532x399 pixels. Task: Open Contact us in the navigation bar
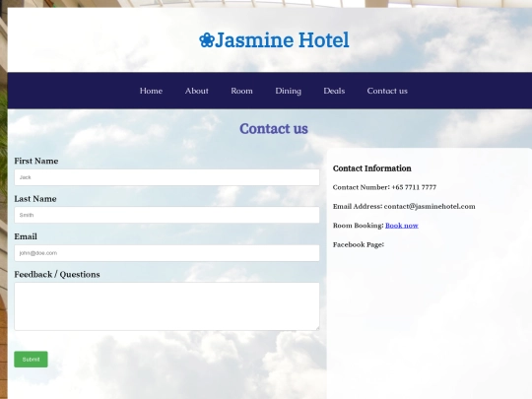[387, 91]
